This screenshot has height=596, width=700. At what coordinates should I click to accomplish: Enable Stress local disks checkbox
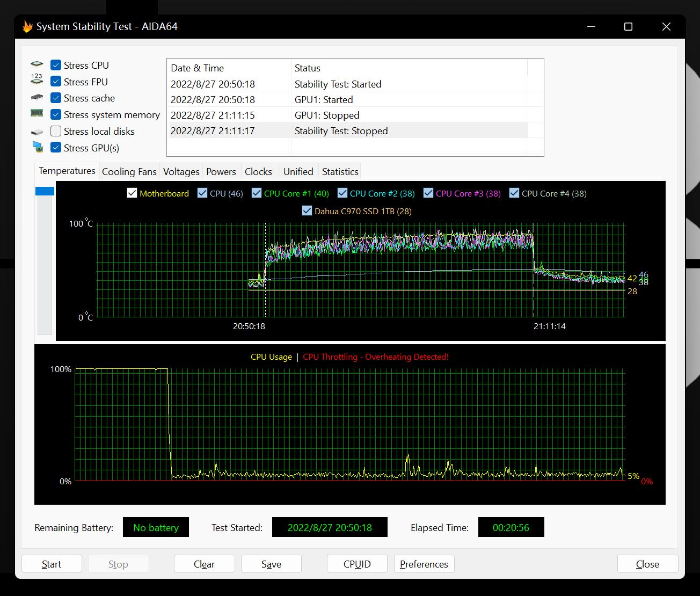click(x=56, y=131)
